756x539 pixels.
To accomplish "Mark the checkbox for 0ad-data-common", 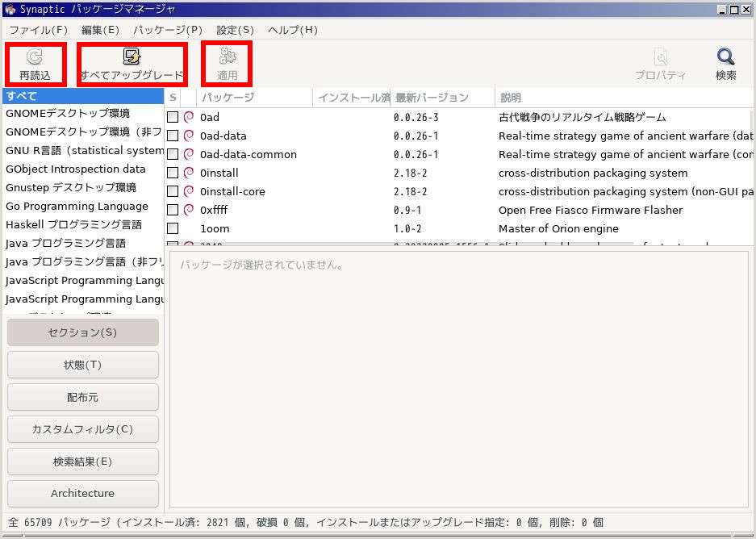I will point(173,154).
